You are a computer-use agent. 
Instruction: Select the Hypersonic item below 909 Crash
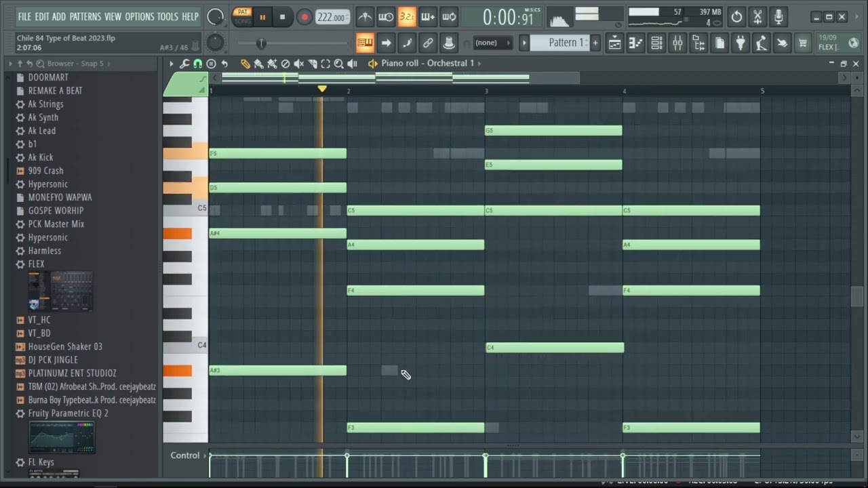47,184
